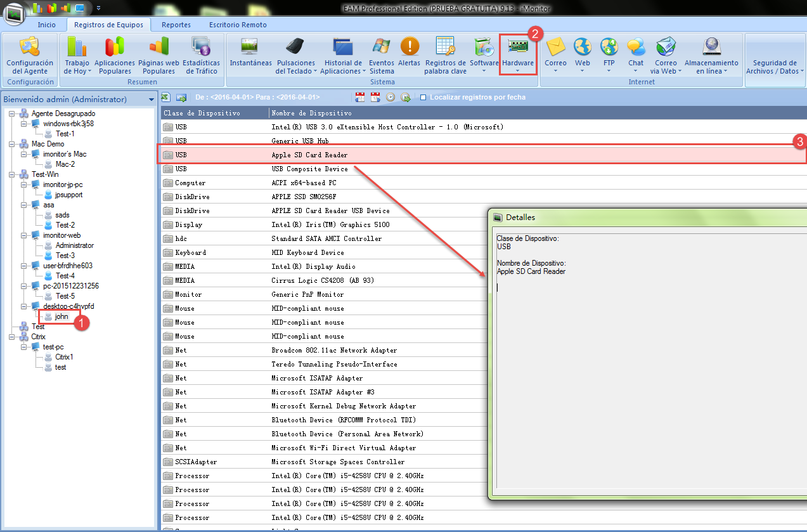Select the Apple SD Card Reader row
This screenshot has width=807, height=532.
483,155
